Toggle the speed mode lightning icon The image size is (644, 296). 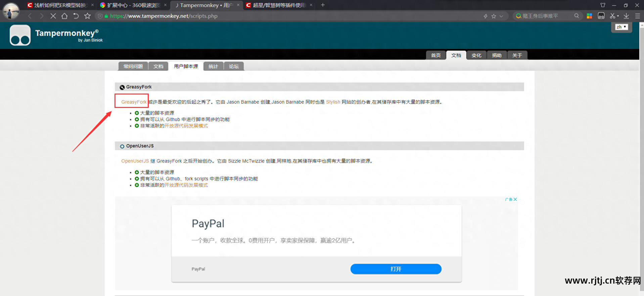coord(486,16)
